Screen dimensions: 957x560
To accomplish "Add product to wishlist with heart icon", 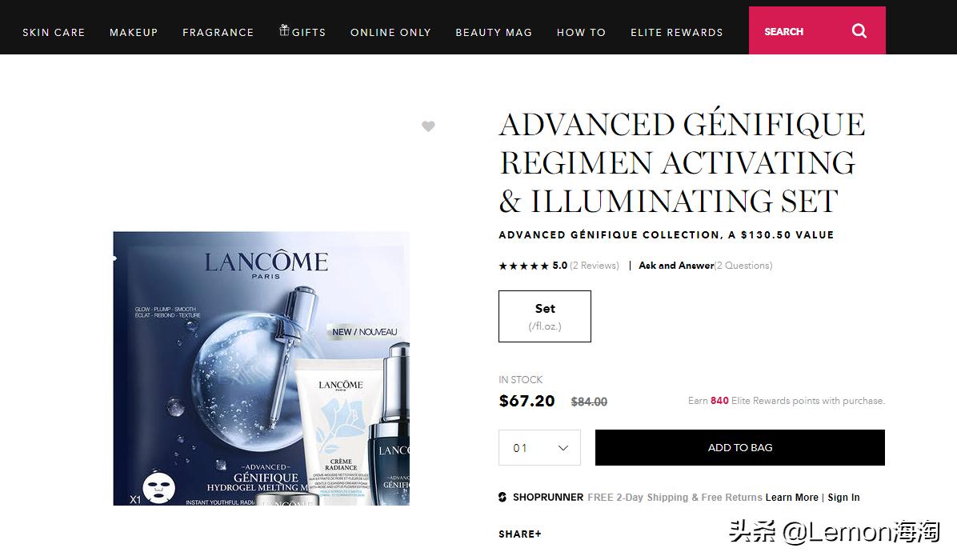I will click(428, 126).
